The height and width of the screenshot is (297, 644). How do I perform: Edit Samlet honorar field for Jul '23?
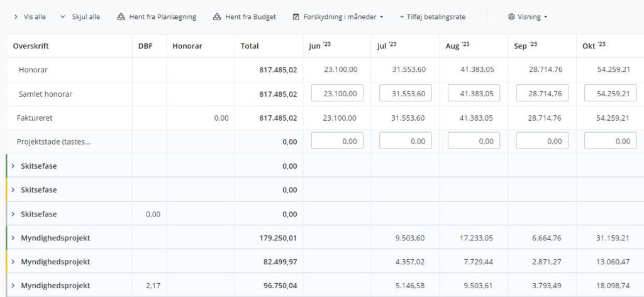(406, 93)
